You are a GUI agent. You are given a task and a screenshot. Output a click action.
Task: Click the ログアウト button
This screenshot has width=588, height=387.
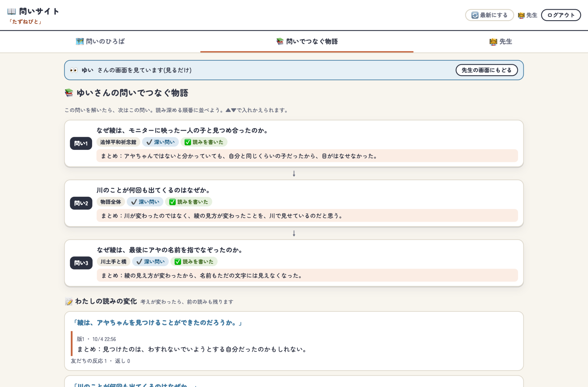pyautogui.click(x=561, y=15)
